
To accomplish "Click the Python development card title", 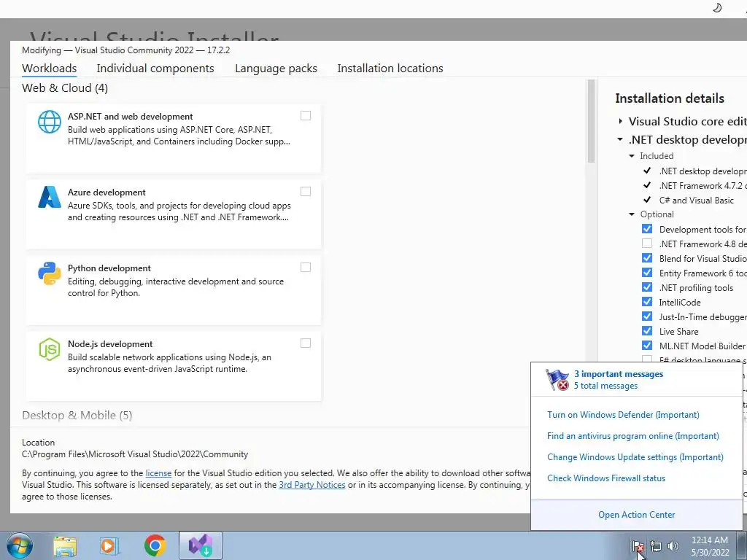I will point(109,268).
